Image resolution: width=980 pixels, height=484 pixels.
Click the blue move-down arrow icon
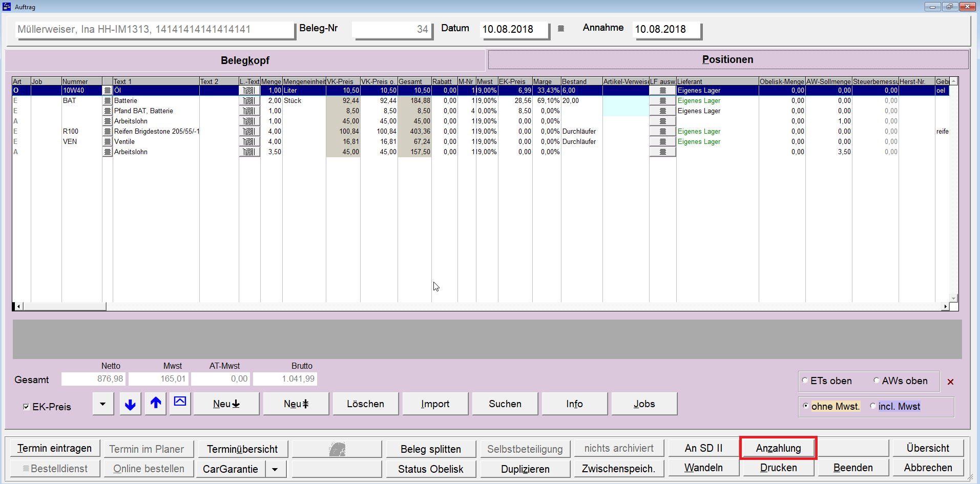pyautogui.click(x=130, y=404)
